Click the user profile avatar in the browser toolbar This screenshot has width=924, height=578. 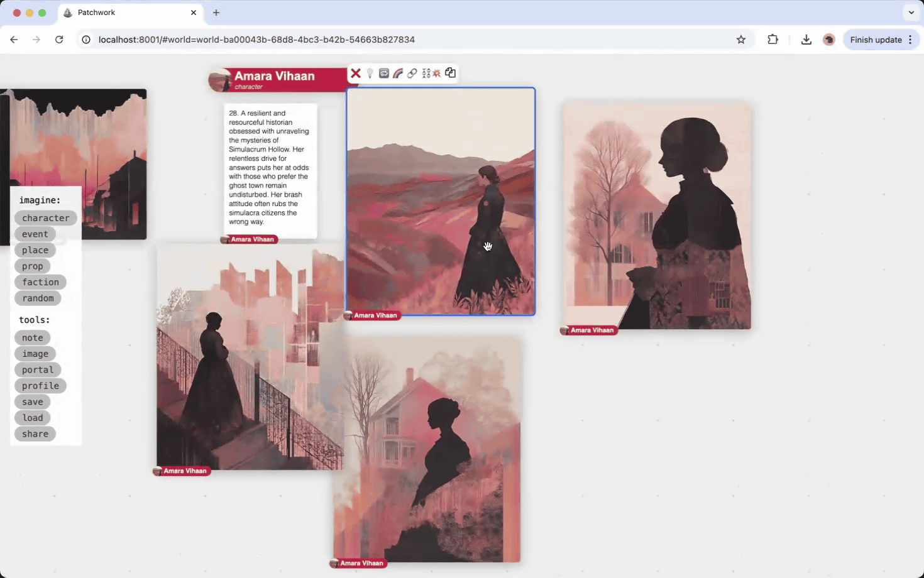(x=828, y=39)
